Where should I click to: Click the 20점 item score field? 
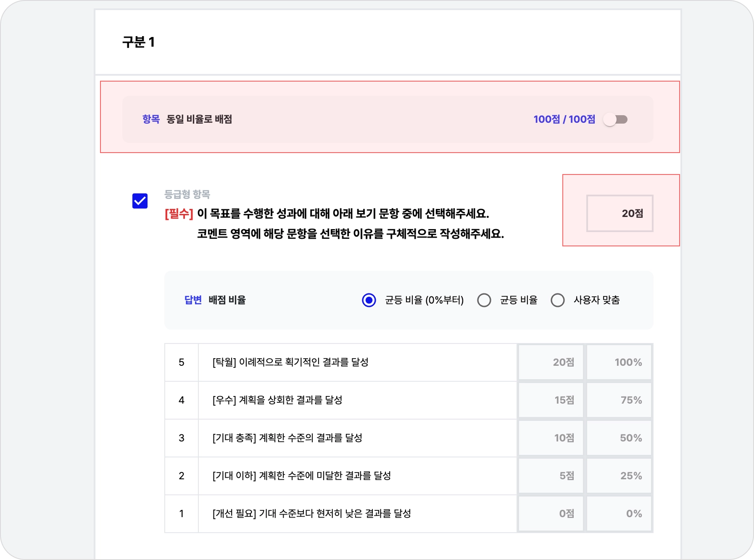coord(620,213)
